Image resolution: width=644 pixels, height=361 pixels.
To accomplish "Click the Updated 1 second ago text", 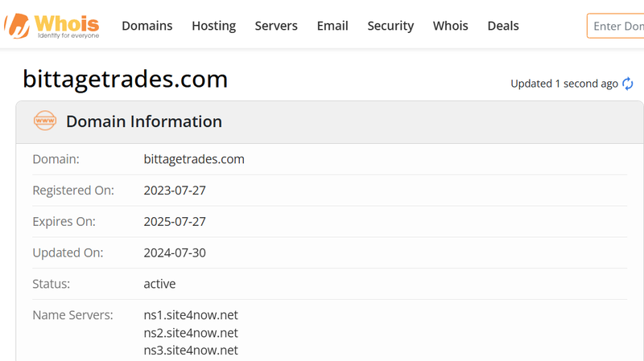I will tap(564, 84).
